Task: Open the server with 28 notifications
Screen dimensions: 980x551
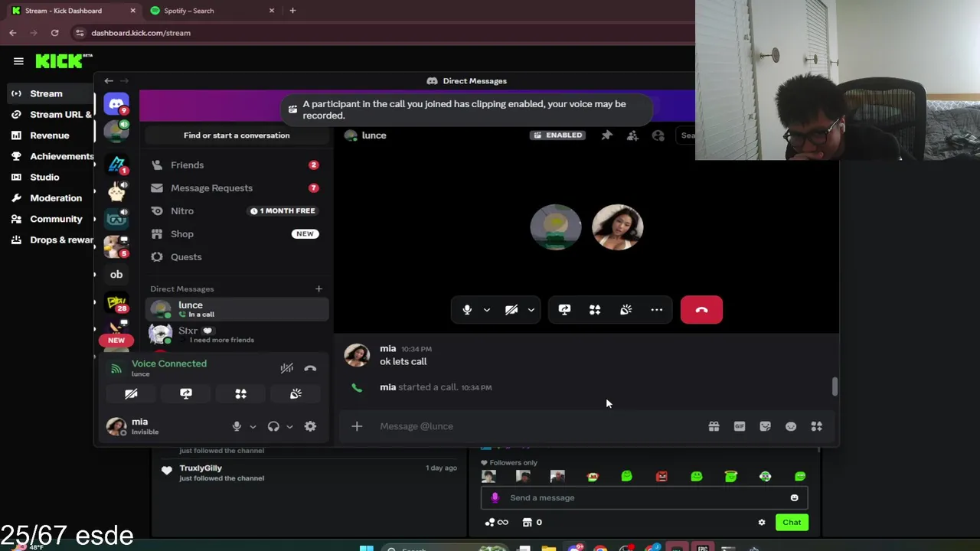Action: click(116, 304)
